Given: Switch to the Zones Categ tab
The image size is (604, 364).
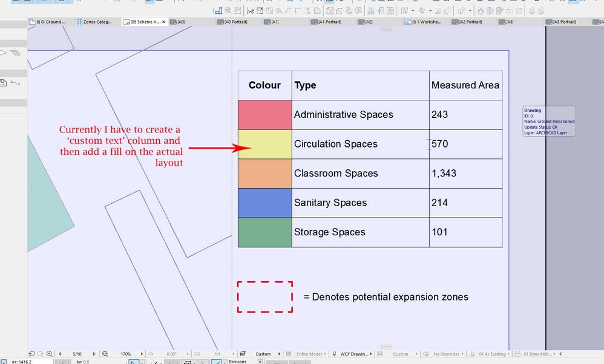Looking at the screenshot, I should (97, 21).
